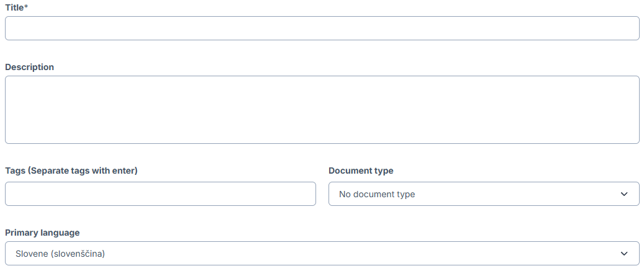Click the "Title*" field label

[x=17, y=7]
